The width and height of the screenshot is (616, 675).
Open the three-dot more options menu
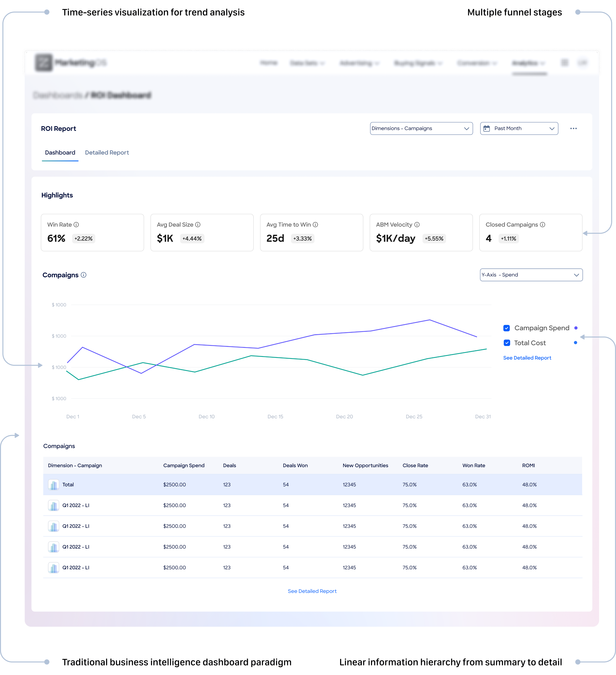pos(574,129)
